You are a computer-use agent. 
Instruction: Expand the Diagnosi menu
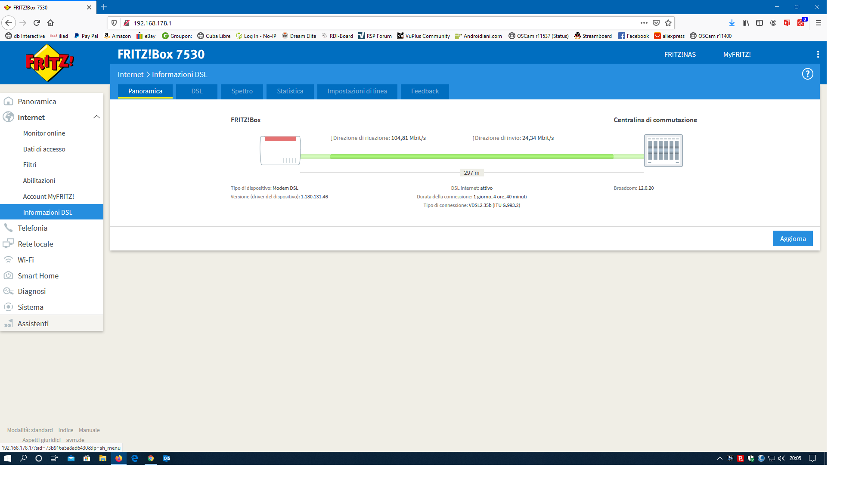point(31,291)
